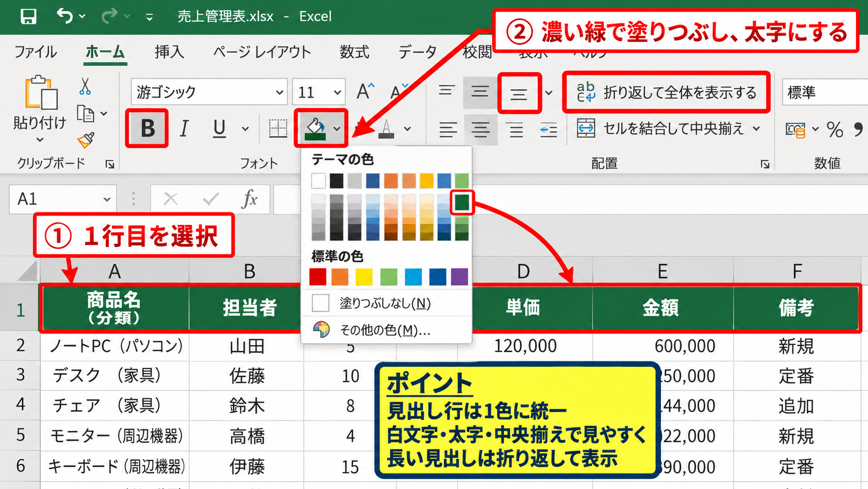
Task: Expand the Underline style dropdown arrow
Action: point(245,129)
